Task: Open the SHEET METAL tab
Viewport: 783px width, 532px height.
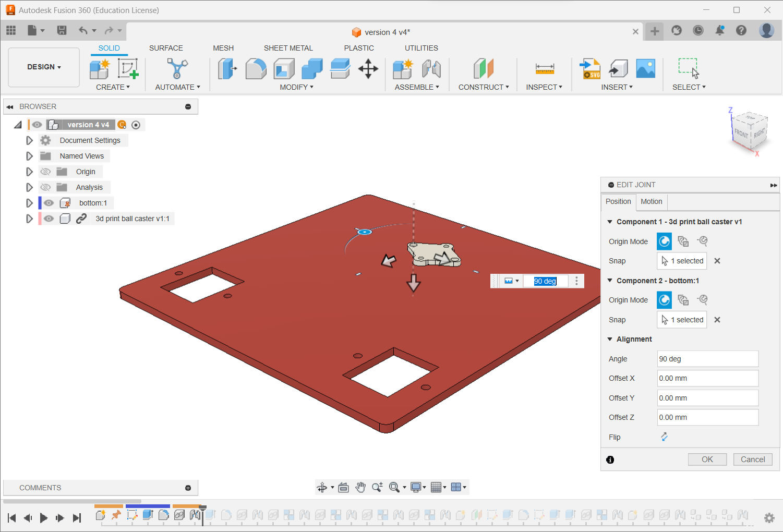Action: [288, 48]
